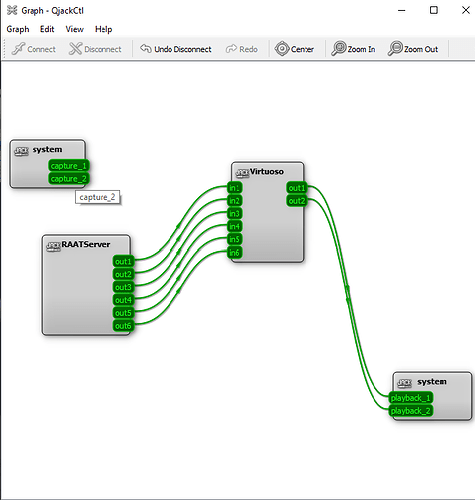
Task: Click the Center target icon
Action: [282, 49]
